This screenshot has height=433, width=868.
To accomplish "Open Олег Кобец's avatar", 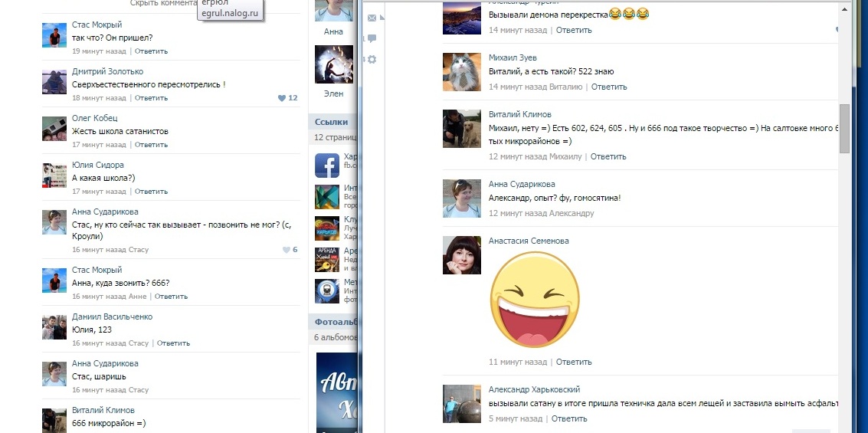I will 54,129.
